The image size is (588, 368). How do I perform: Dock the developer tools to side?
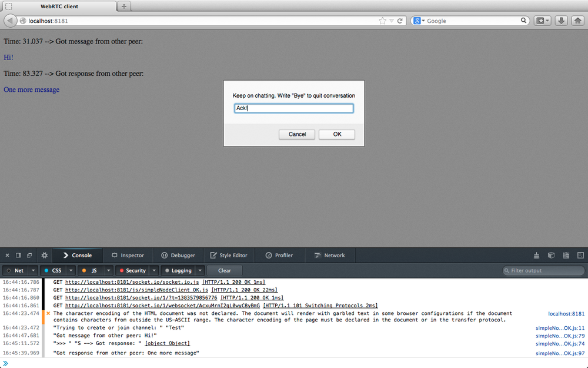18,256
